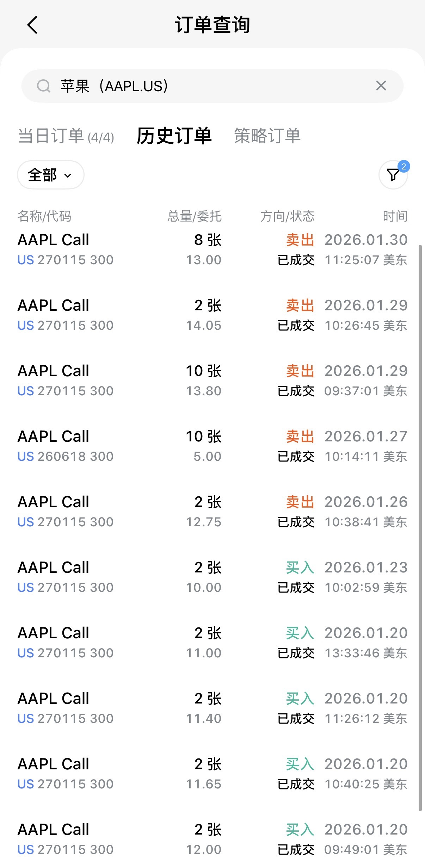
Task: Open the buy order priced 11.65
Action: point(212,774)
